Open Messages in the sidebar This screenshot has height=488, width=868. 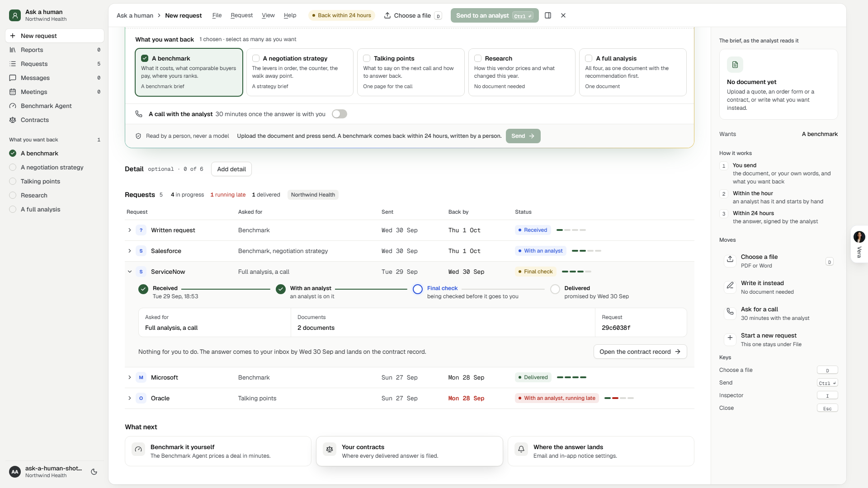[55, 78]
